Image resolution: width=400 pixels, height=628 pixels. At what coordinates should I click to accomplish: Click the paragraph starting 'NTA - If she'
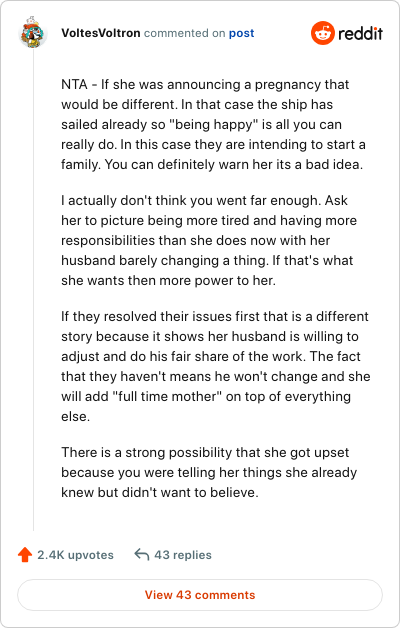tap(213, 124)
